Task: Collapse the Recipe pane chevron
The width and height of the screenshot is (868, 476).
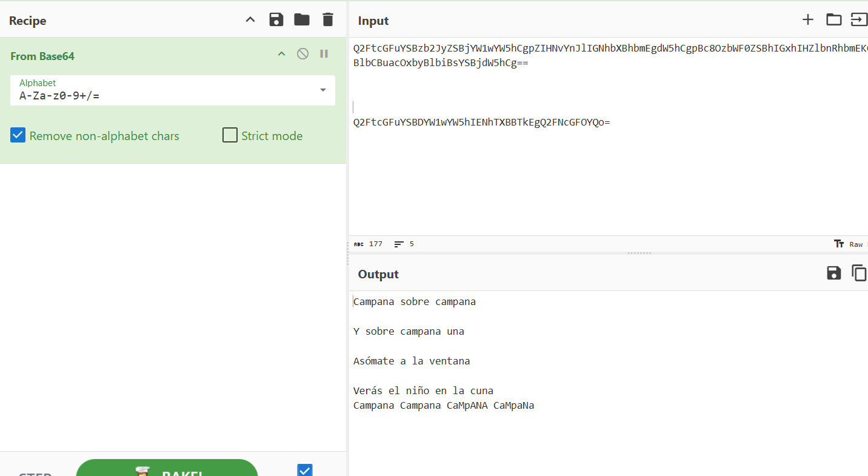Action: click(250, 20)
